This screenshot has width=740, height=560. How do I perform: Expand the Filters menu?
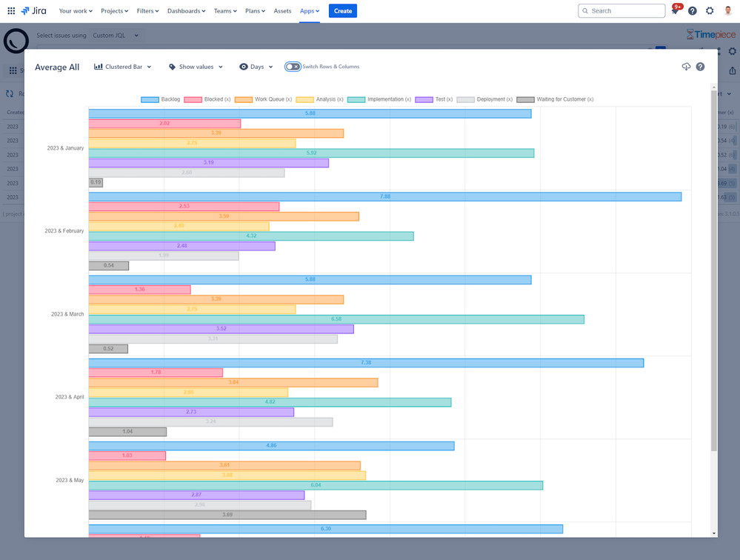(147, 11)
